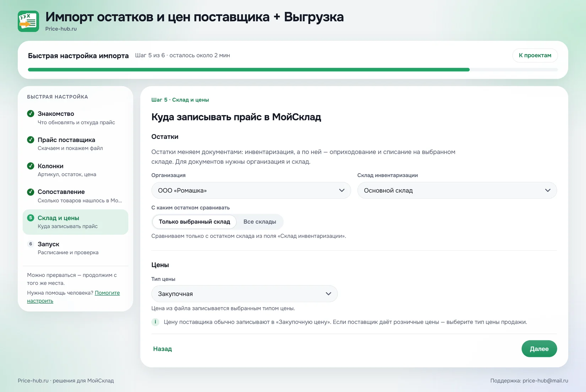Click the БЫСТРАЯ НАСТРОЙКА sidebar header
The width and height of the screenshot is (586, 392).
[58, 97]
